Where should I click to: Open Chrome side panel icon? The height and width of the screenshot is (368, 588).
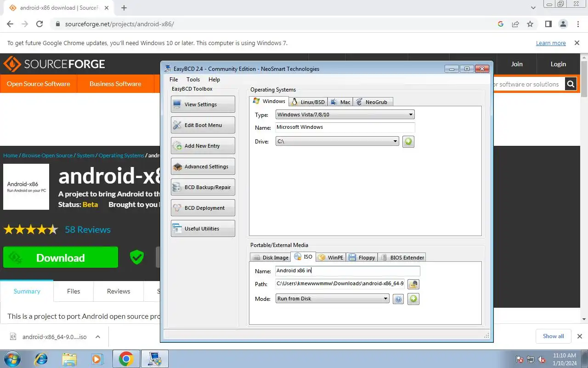pyautogui.click(x=548, y=24)
